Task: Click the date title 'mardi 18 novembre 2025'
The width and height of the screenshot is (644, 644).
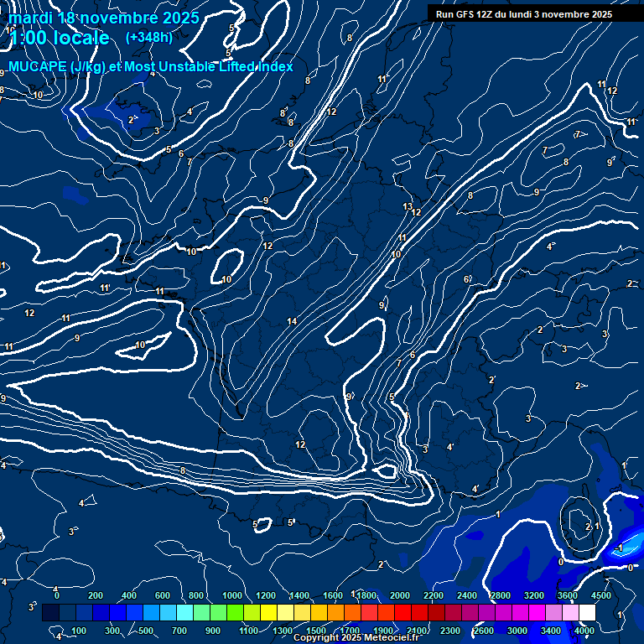Action: pos(103,18)
